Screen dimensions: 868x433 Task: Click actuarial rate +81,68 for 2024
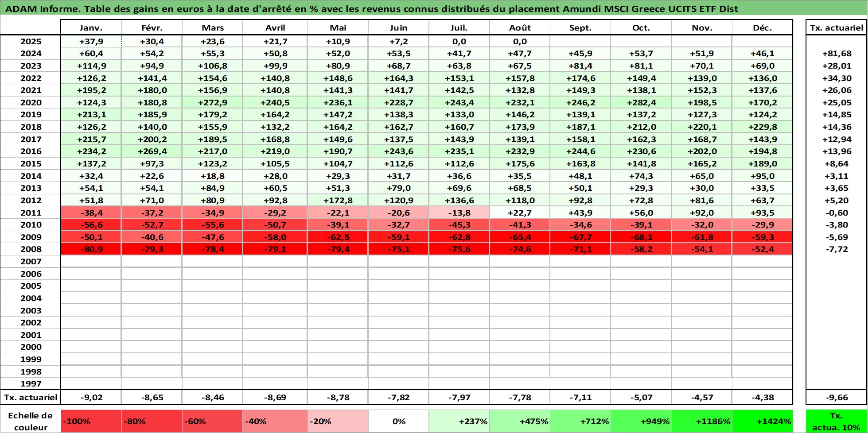click(x=837, y=53)
